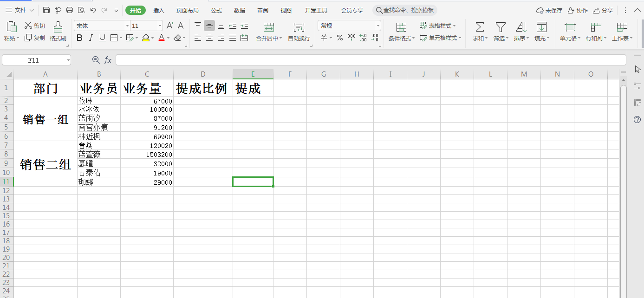Click the Save icon in quick access toolbar

(x=46, y=10)
